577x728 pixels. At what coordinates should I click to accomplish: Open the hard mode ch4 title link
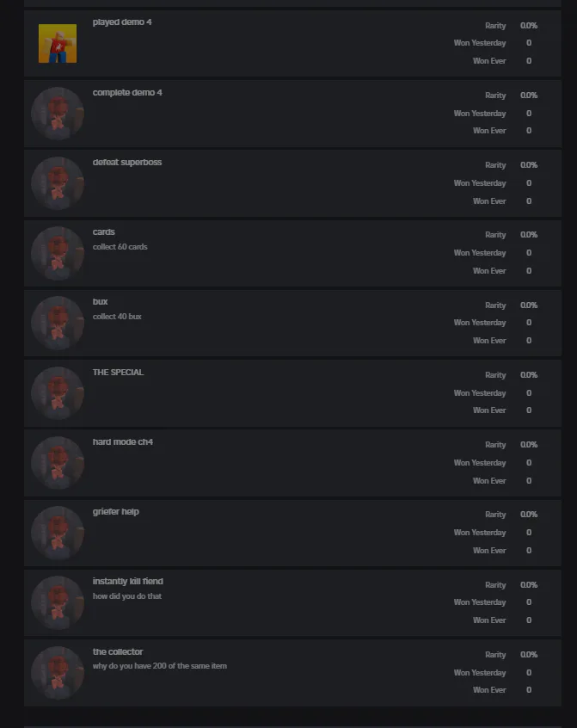tap(123, 442)
